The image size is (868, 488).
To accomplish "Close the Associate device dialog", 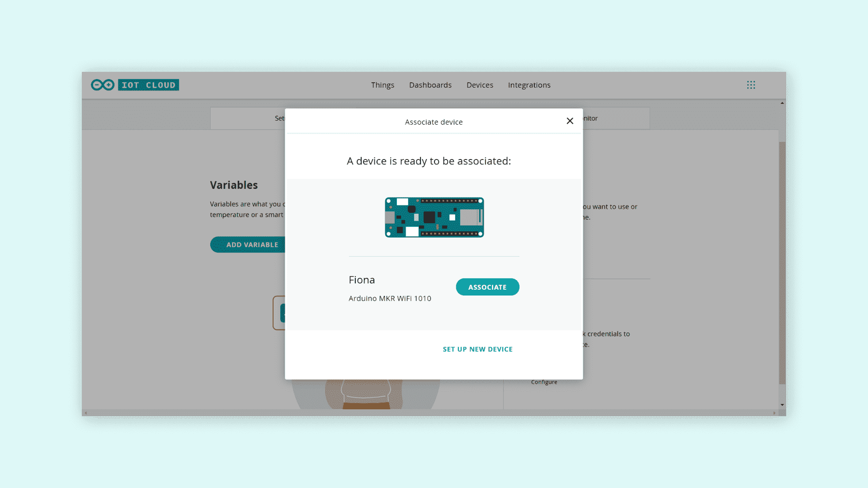I will pyautogui.click(x=570, y=121).
